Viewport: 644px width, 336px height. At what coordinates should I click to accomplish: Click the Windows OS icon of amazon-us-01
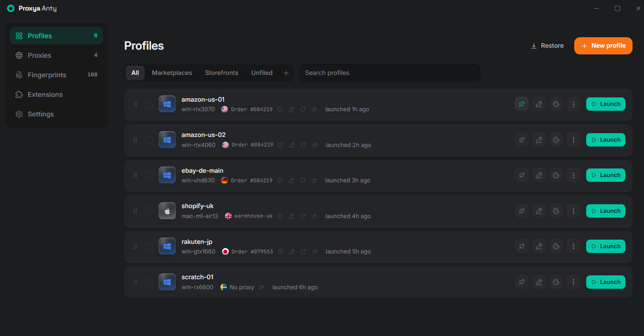pos(167,104)
